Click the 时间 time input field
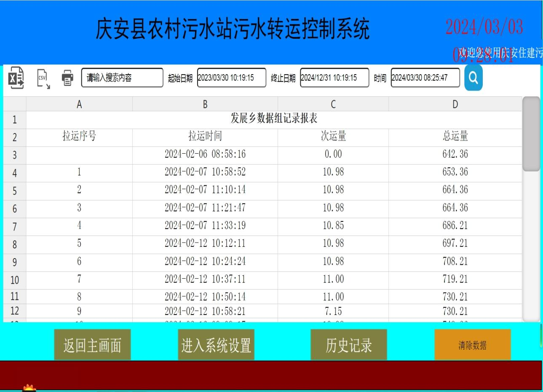The height and width of the screenshot is (392, 543). [425, 78]
